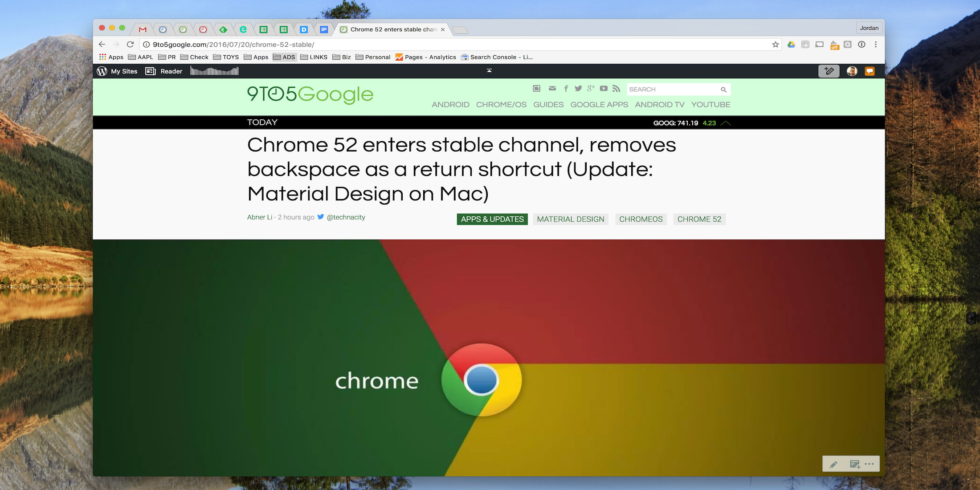Screen dimensions: 980x490
Task: Select the ANDROID navigation menu item
Action: (x=450, y=104)
